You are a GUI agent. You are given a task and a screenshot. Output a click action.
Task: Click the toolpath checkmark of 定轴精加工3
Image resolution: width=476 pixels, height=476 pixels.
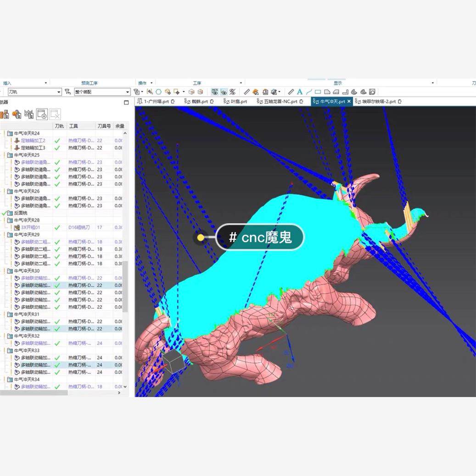[x=57, y=148]
